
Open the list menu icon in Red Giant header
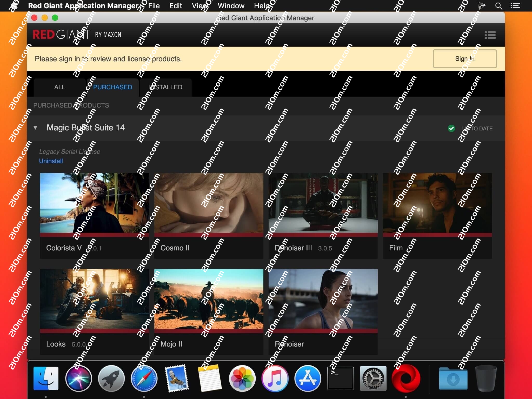coord(490,35)
